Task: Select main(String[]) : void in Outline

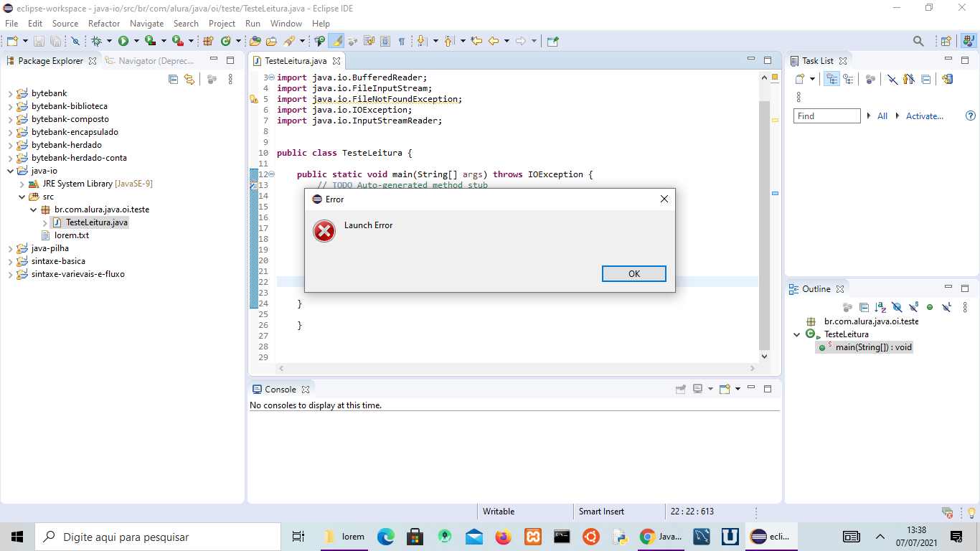Action: tap(865, 347)
